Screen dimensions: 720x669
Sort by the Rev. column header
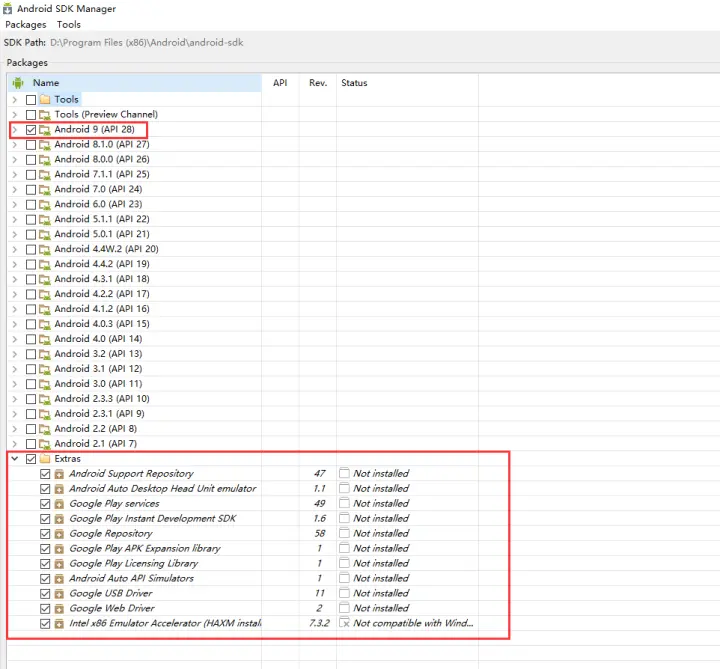(x=318, y=83)
